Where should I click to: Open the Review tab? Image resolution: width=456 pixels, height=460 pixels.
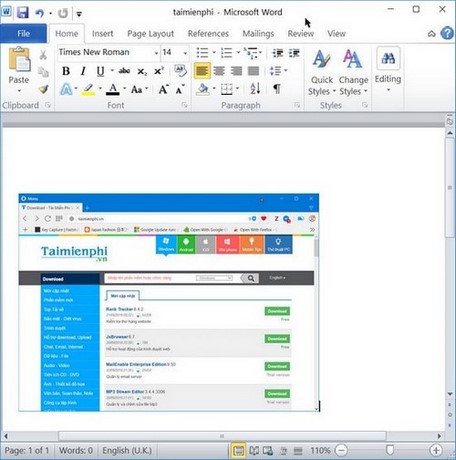[300, 34]
